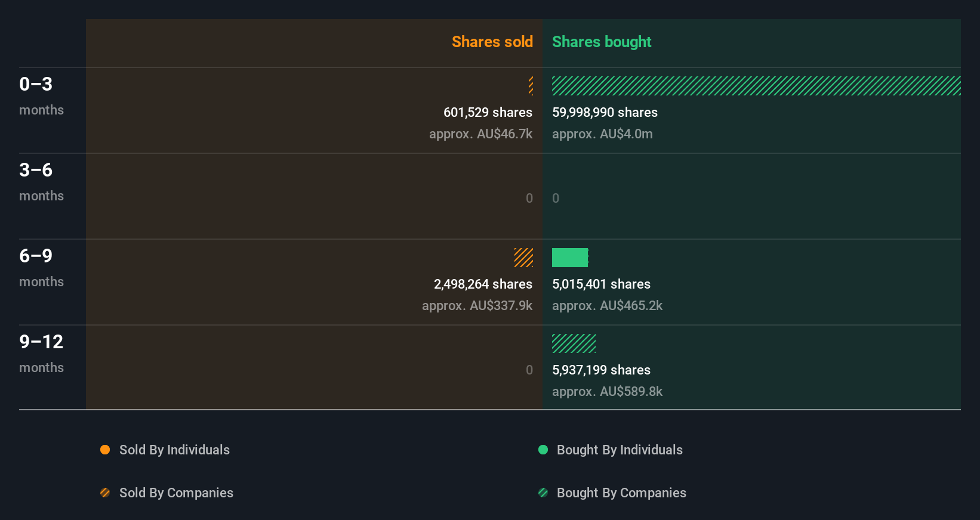Viewport: 980px width, 520px height.
Task: Click the 9–12 months shares sold zero
Action: [x=529, y=370]
